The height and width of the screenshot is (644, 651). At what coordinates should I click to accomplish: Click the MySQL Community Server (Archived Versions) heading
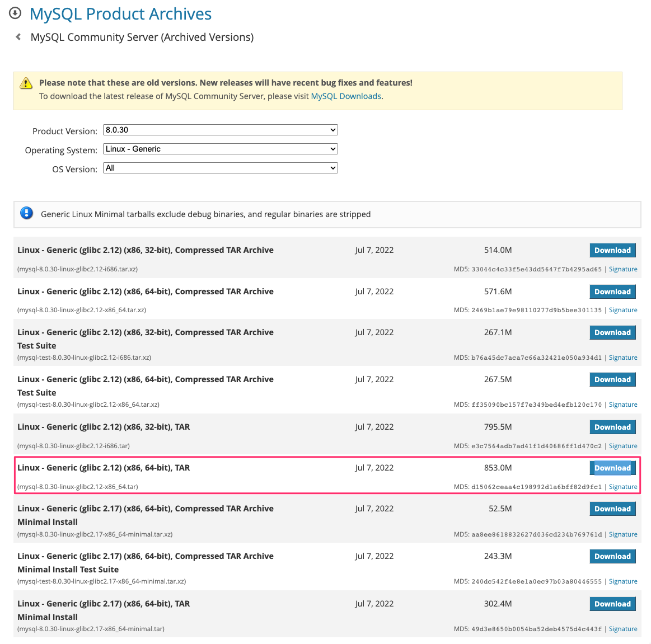pos(142,37)
